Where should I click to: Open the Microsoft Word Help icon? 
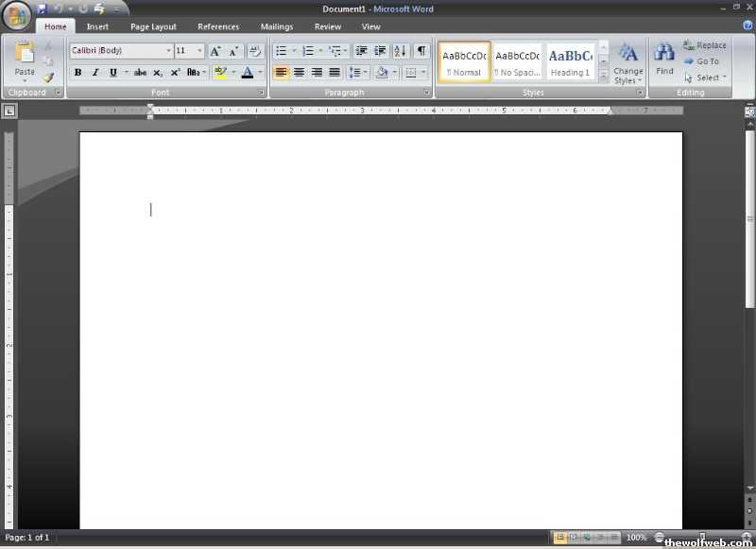pos(747,26)
